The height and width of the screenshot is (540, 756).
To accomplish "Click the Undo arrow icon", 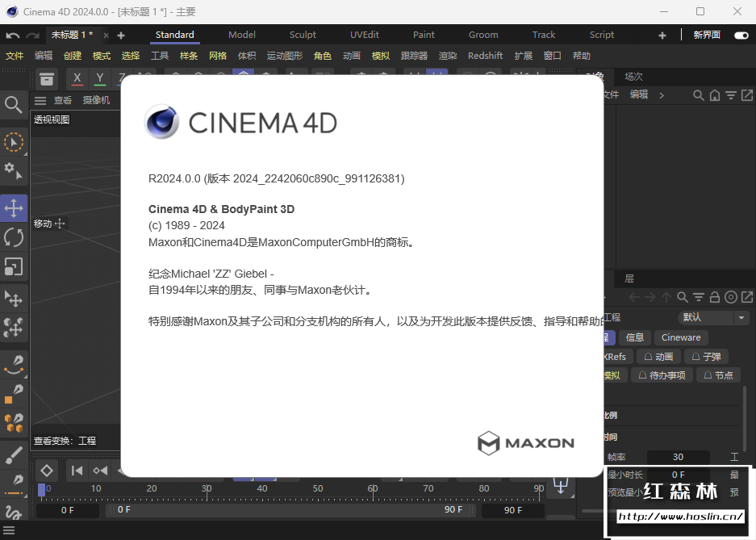I will tap(13, 36).
